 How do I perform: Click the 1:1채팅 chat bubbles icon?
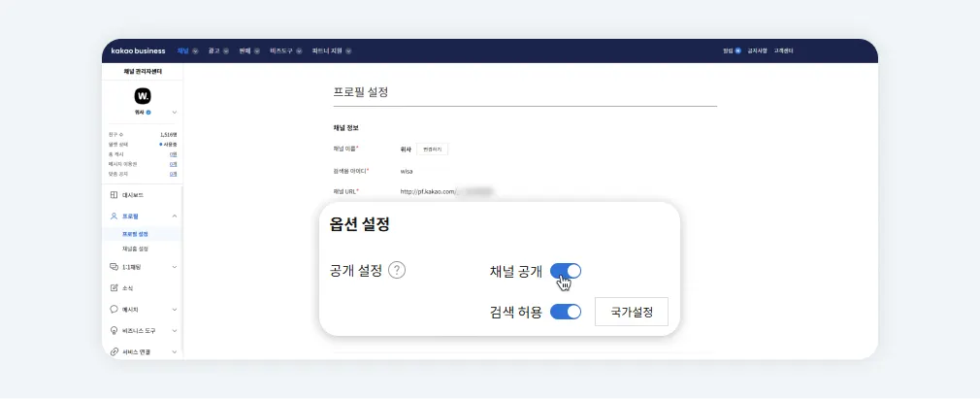tap(114, 266)
